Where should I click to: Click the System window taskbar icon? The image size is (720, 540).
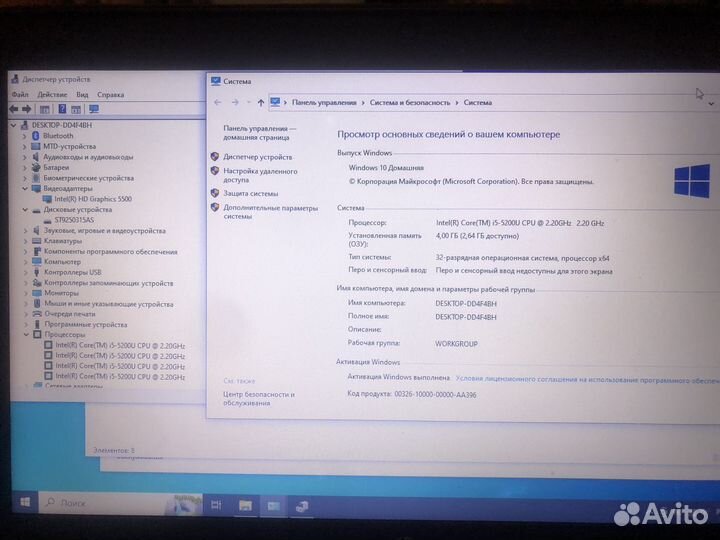274,506
